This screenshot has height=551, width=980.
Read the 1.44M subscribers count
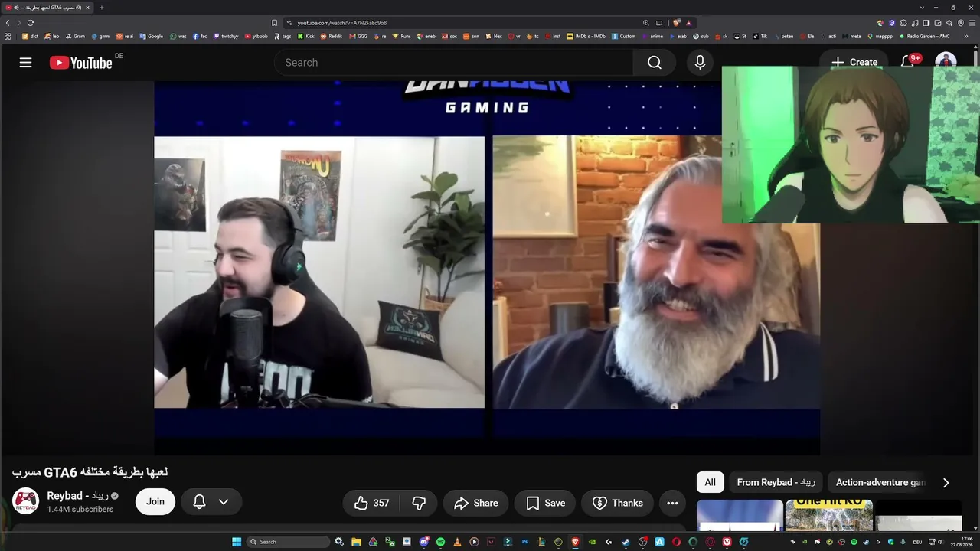pyautogui.click(x=80, y=510)
